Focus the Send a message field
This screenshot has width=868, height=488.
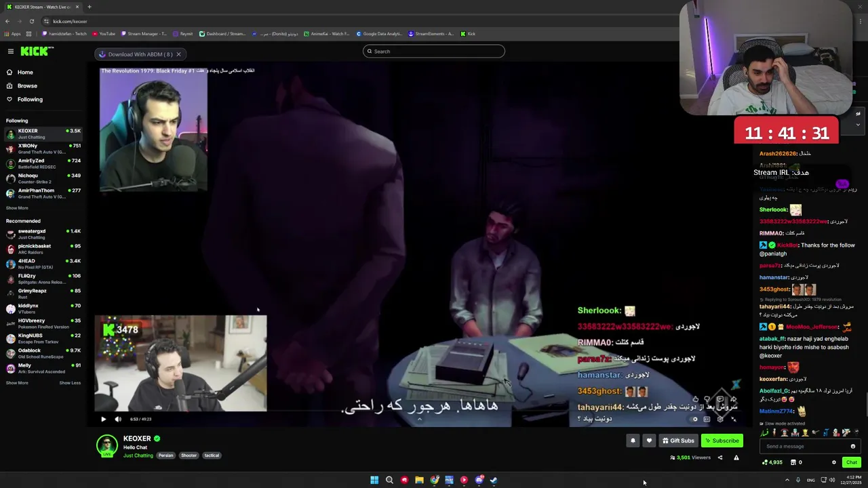tap(804, 446)
